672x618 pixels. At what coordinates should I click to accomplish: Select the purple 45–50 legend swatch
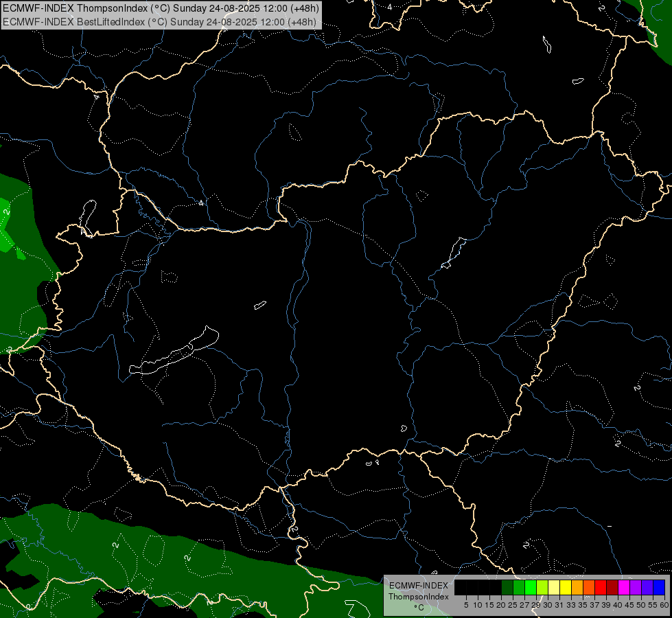click(636, 587)
